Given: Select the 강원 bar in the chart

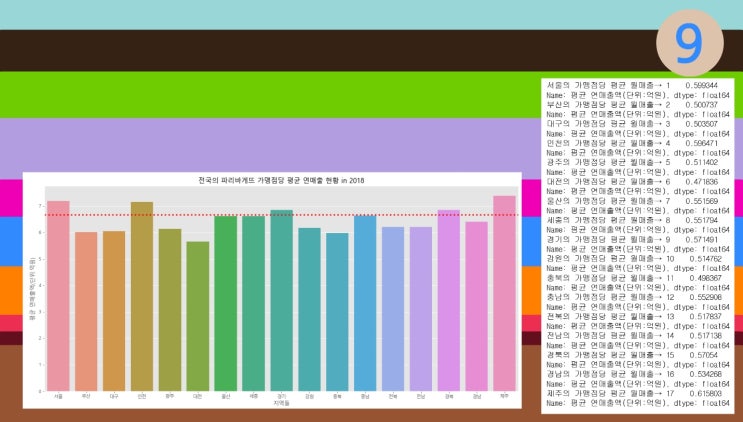Looking at the screenshot, I should tap(309, 310).
